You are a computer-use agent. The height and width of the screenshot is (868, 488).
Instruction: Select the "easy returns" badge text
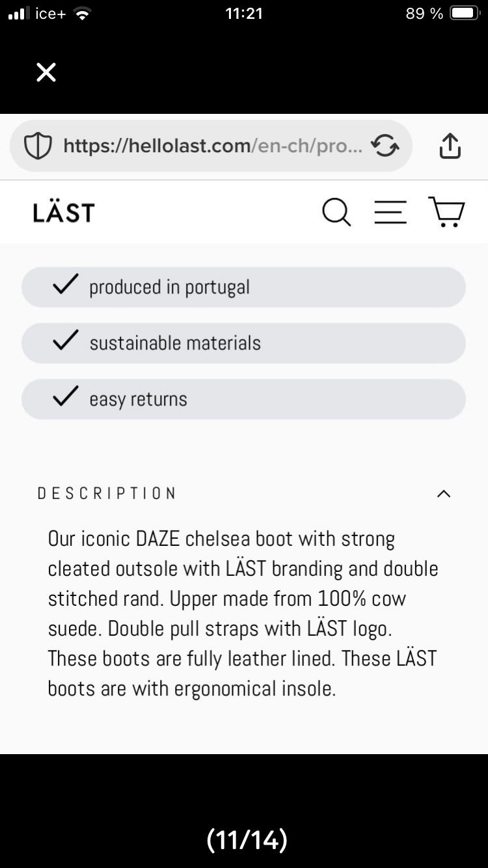click(138, 400)
